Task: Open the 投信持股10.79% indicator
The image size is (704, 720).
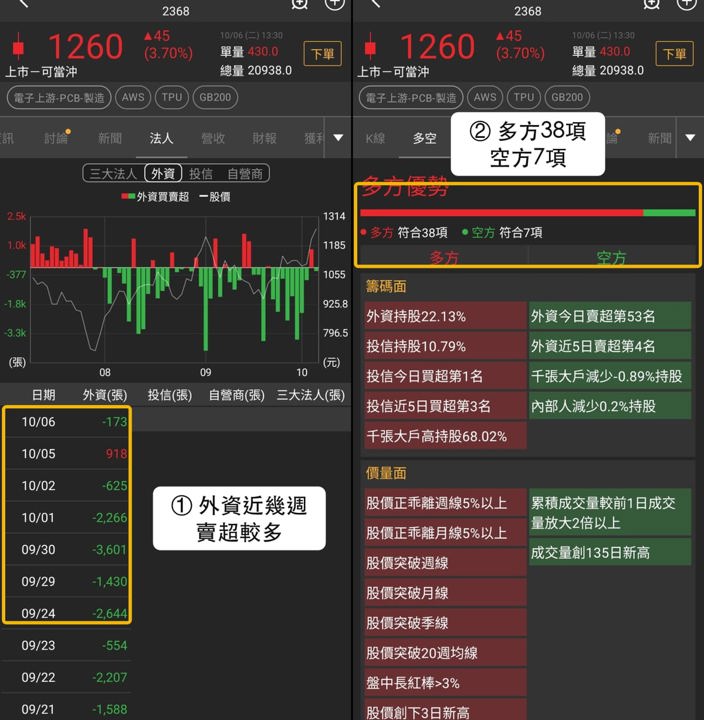Action: pos(445,346)
